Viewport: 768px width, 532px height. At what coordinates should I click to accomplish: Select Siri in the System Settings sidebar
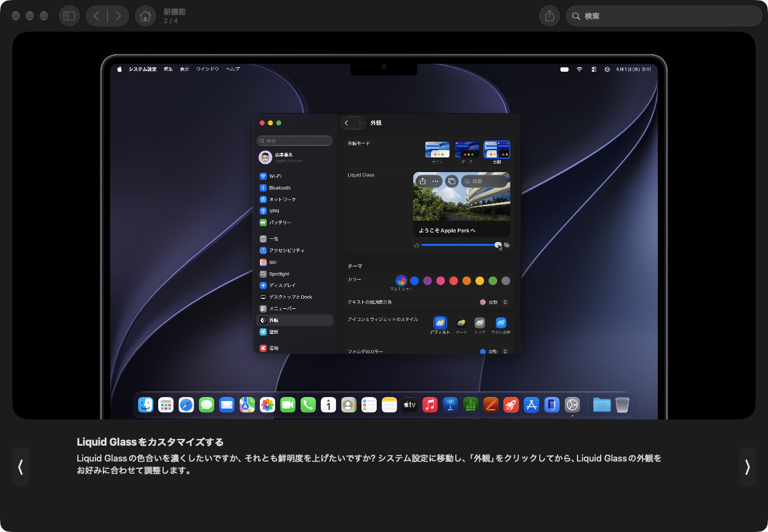[296, 262]
